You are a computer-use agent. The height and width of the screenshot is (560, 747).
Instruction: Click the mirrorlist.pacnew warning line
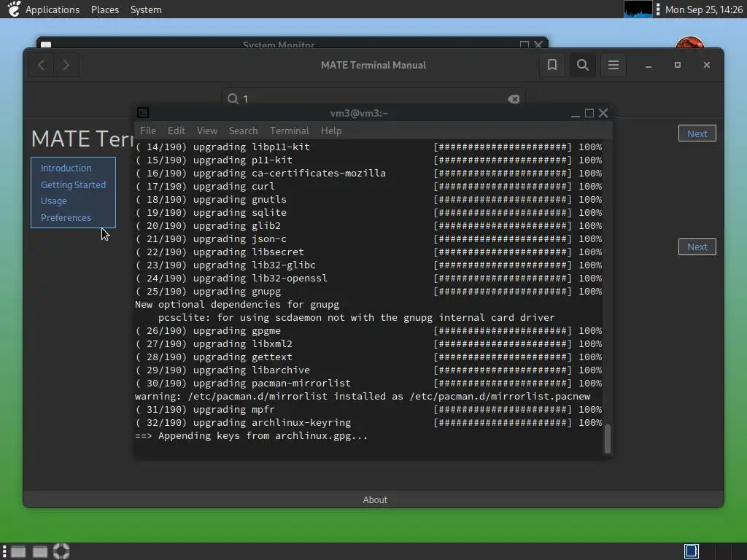point(363,396)
